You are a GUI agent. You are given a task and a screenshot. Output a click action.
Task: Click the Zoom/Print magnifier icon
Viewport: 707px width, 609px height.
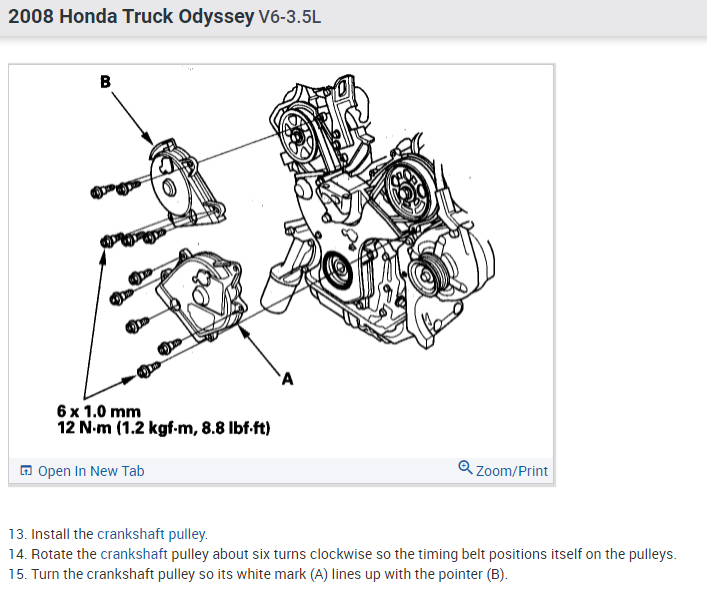tap(465, 467)
